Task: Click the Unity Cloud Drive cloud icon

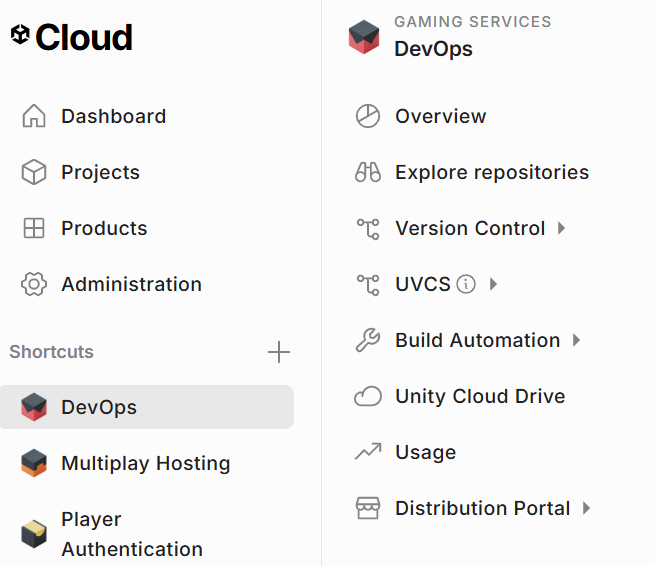Action: coord(368,396)
